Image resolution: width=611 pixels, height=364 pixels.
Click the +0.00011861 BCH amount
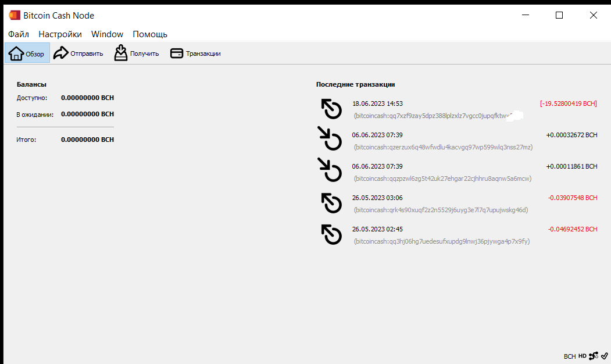(571, 166)
